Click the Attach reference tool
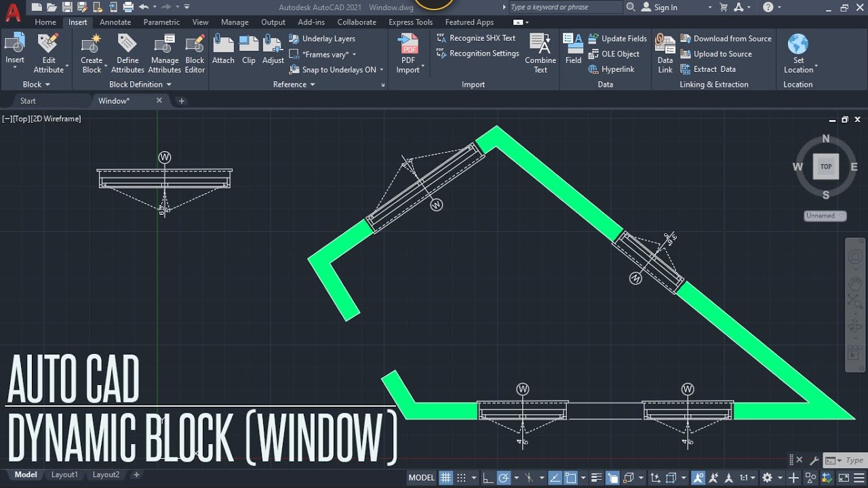This screenshot has height=488, width=868. coord(223,49)
